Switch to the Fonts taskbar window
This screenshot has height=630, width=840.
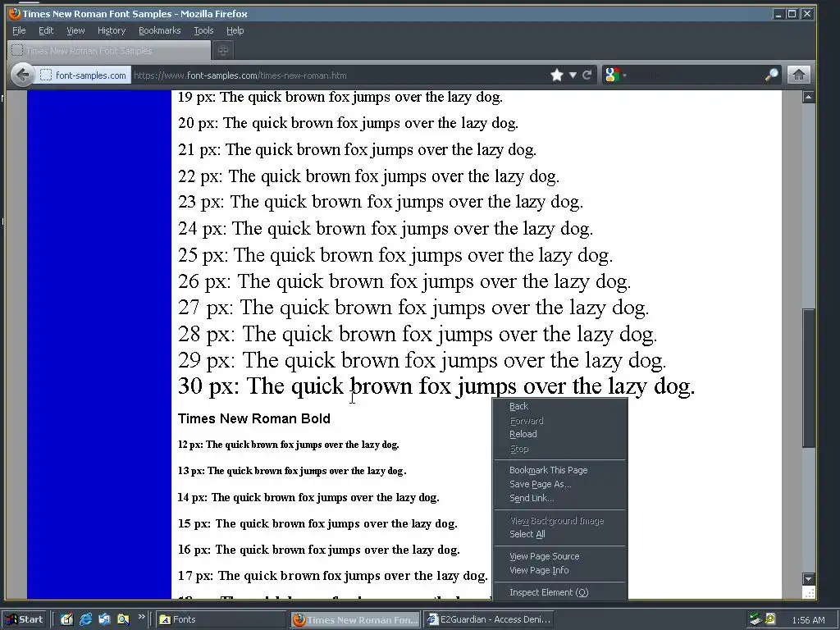click(x=221, y=619)
